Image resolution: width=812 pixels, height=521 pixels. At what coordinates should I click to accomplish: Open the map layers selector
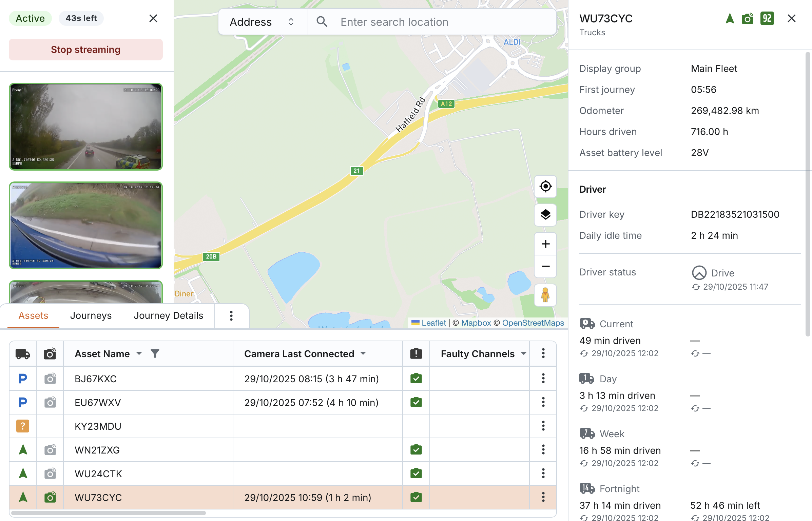(545, 215)
